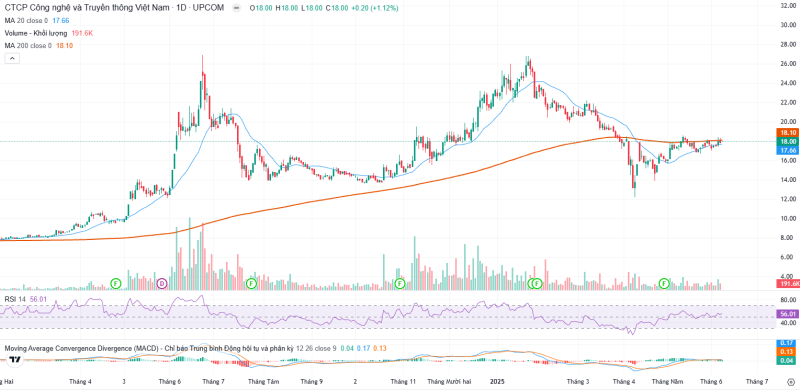Click the blue 0.17 MACD axis label
The width and height of the screenshot is (800, 390).
pos(786,343)
